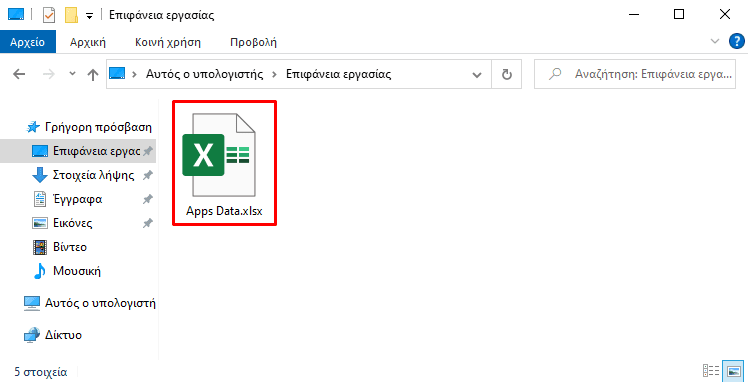Click the pin icon next to Εικόνες
748x382 pixels.
(148, 223)
